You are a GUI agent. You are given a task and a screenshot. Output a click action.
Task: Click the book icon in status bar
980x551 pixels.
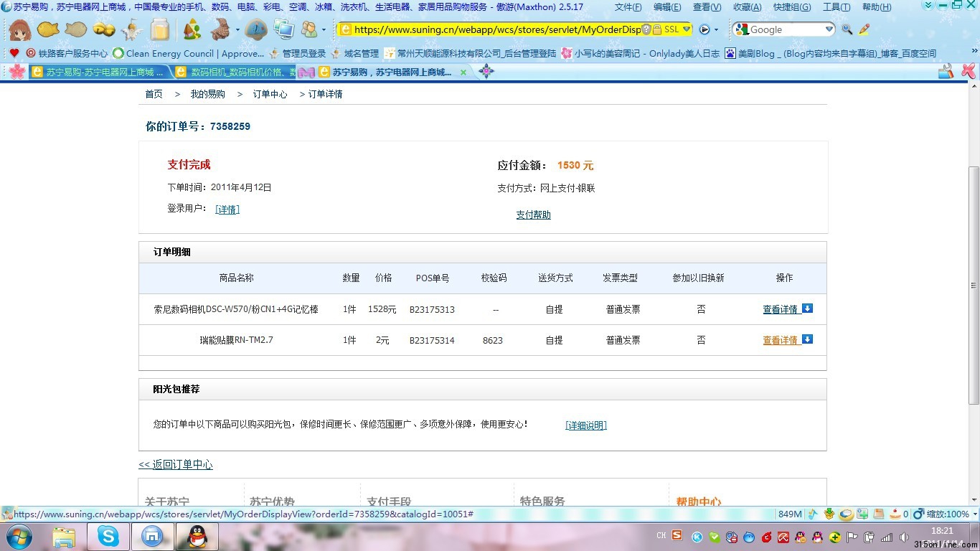tap(879, 514)
